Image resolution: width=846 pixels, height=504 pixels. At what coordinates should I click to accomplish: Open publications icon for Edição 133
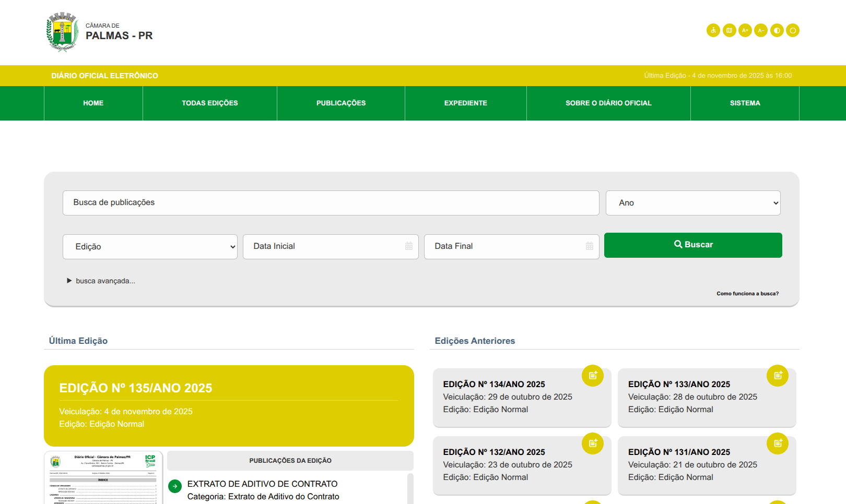pos(778,376)
